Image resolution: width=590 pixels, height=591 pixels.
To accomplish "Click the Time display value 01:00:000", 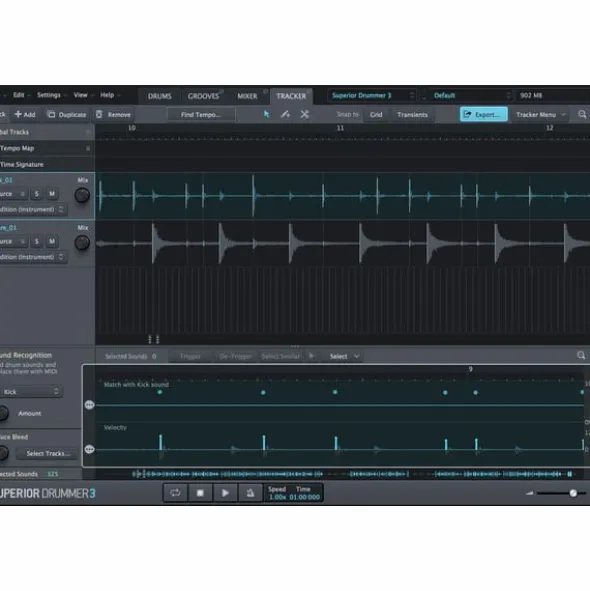I will (x=305, y=497).
